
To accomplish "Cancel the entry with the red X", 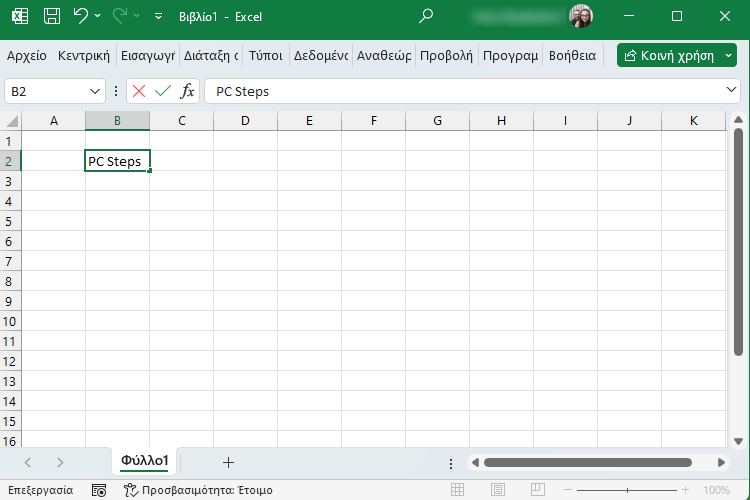I will 138,91.
